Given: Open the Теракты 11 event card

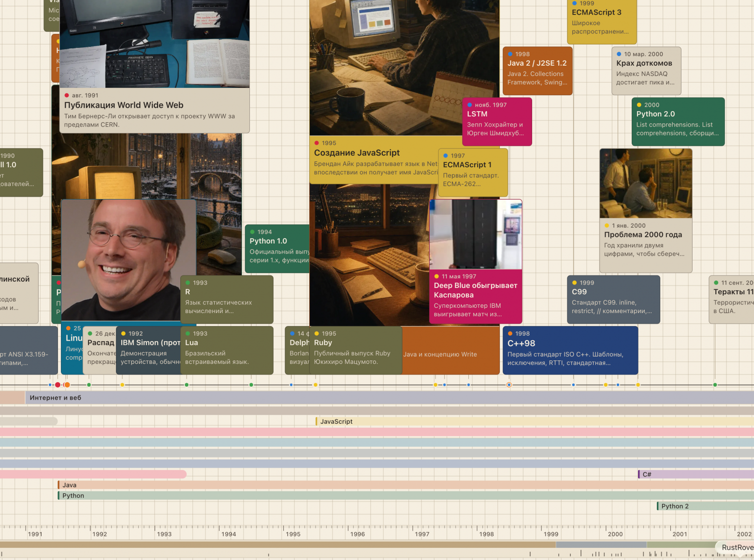Looking at the screenshot, I should point(731,299).
